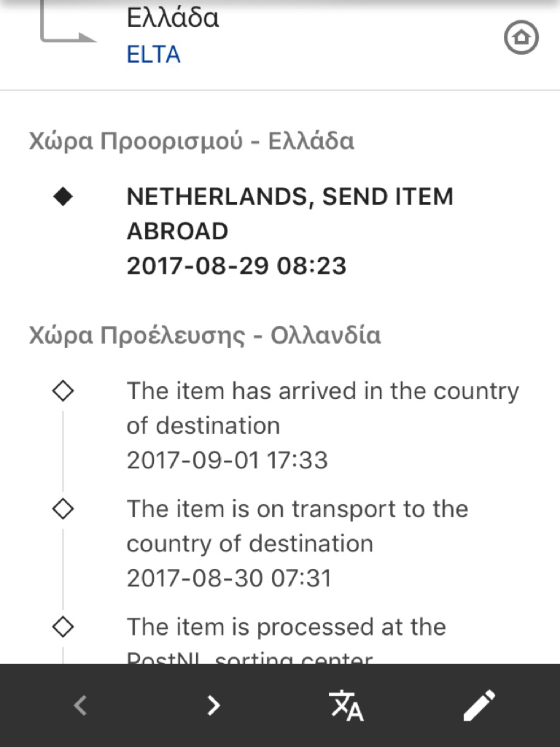The height and width of the screenshot is (747, 560).
Task: Select the NETHERLANDS, SEND ITEM ABROAD entry
Action: pyautogui.click(x=289, y=231)
